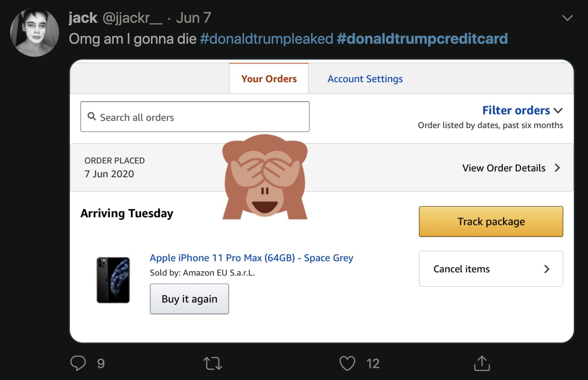588x380 pixels.
Task: Click the reply speech bubble icon
Action: [x=78, y=363]
